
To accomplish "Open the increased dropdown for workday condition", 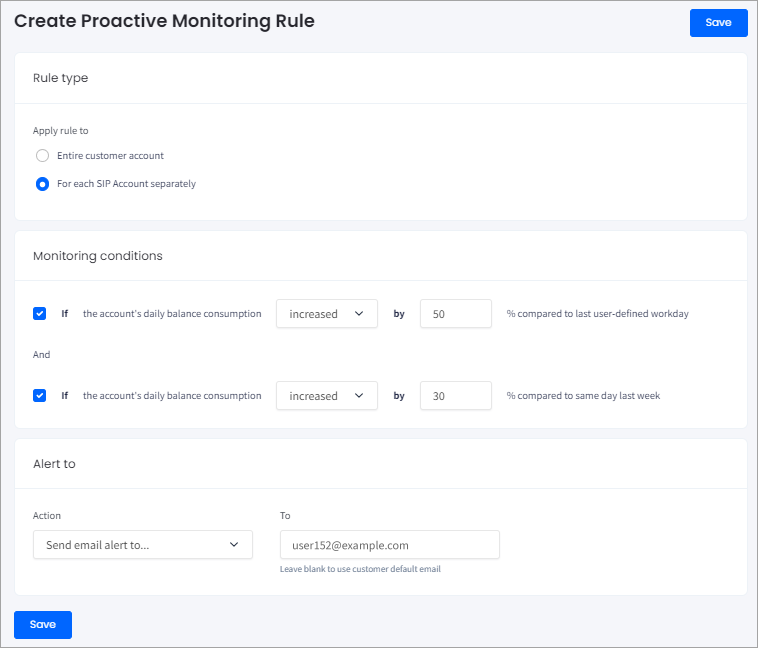I will pos(327,314).
